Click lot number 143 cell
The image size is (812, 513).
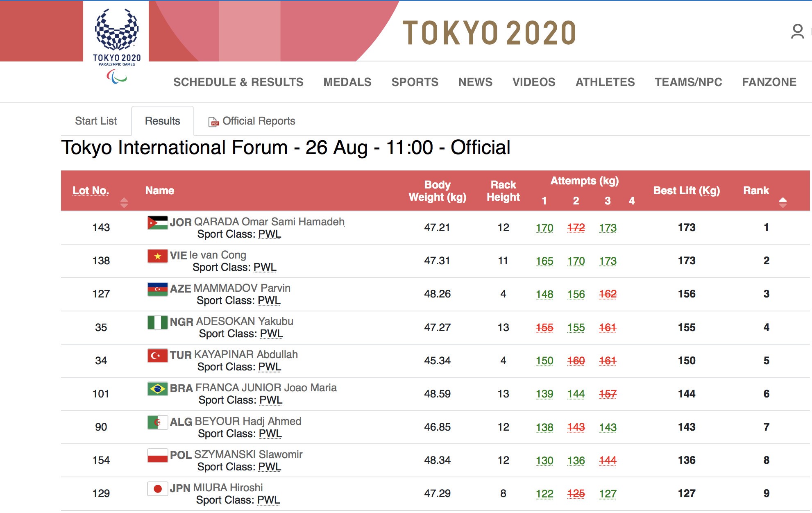click(101, 227)
